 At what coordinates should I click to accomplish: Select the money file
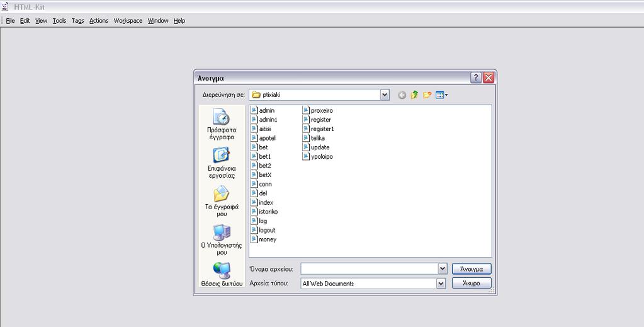point(264,239)
